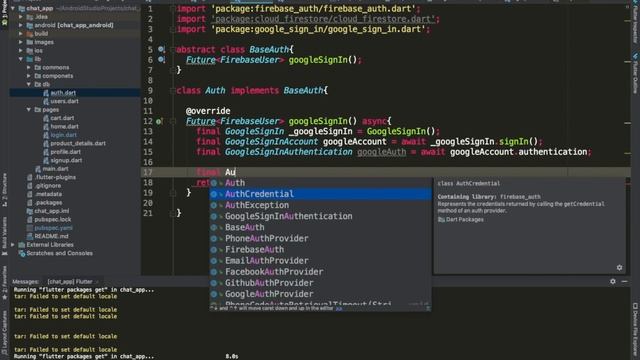Image resolution: width=640 pixels, height=360 pixels.
Task: Open login.dart file
Action: [x=63, y=135]
